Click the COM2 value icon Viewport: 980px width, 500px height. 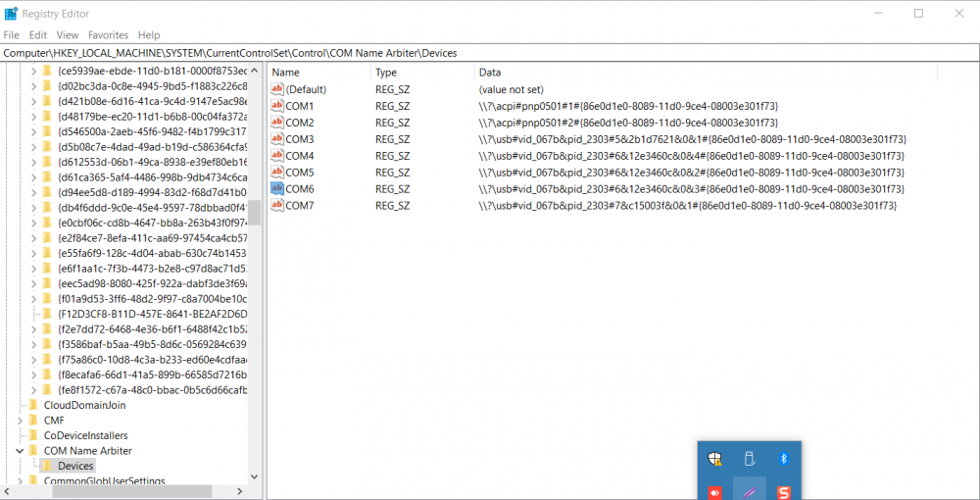tap(277, 122)
